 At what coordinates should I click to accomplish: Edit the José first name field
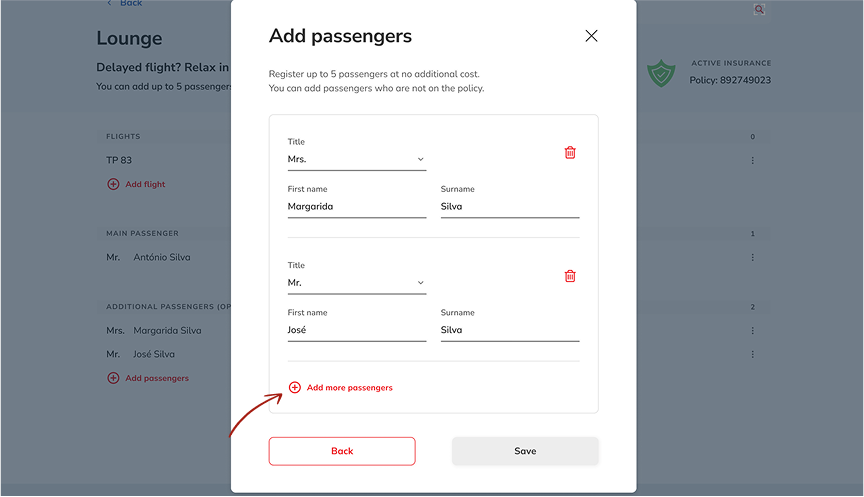click(x=356, y=330)
